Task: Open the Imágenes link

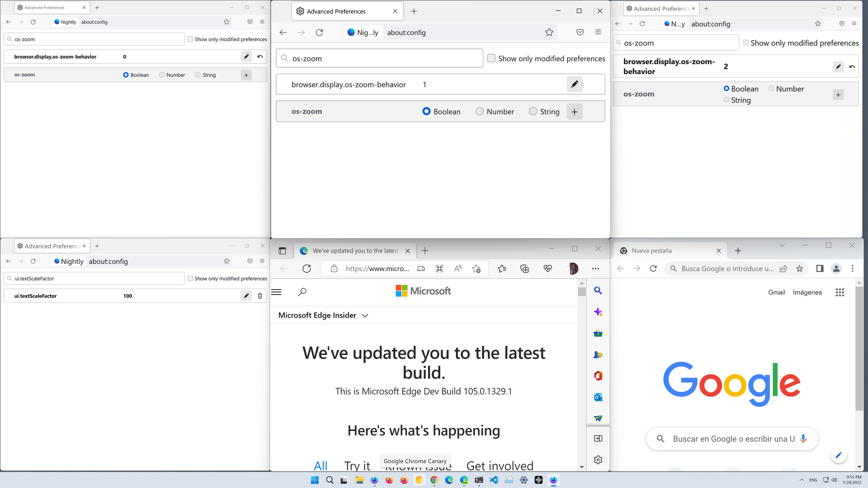Action: click(x=807, y=292)
